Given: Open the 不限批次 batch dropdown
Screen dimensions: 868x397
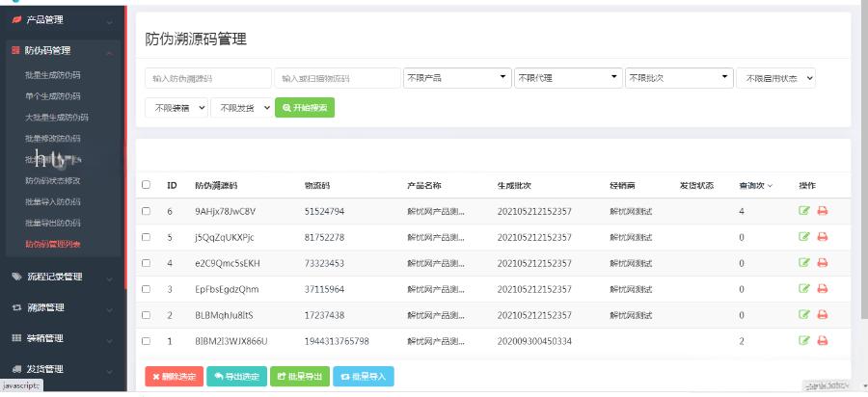Looking at the screenshot, I should point(679,78).
